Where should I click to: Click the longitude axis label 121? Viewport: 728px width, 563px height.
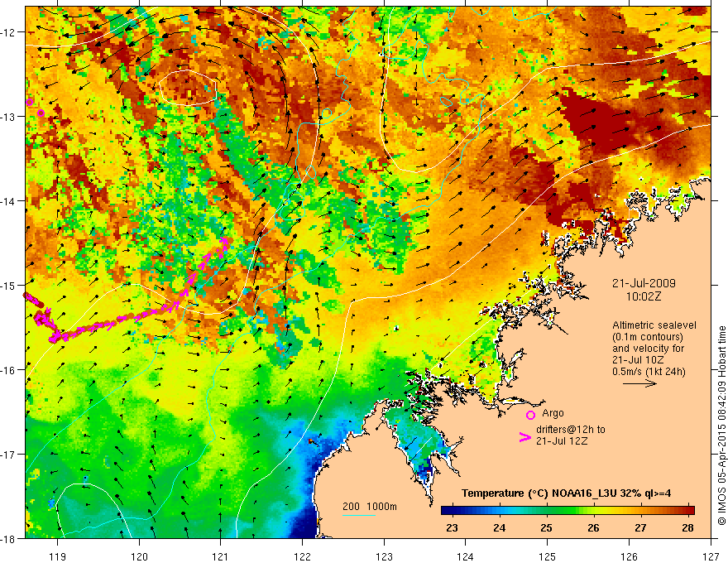click(221, 556)
